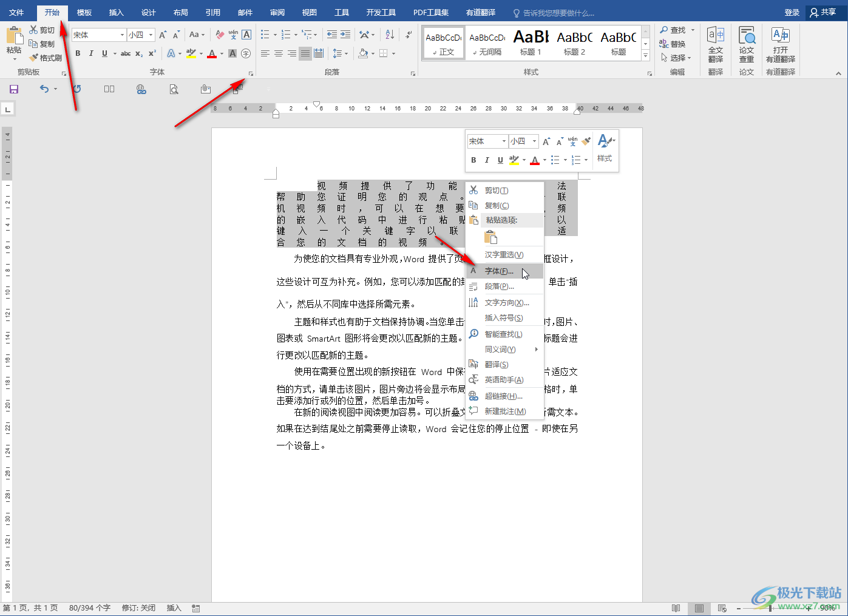
Task: Expand the Paste (粘贴) dropdown arrow
Action: [14, 58]
